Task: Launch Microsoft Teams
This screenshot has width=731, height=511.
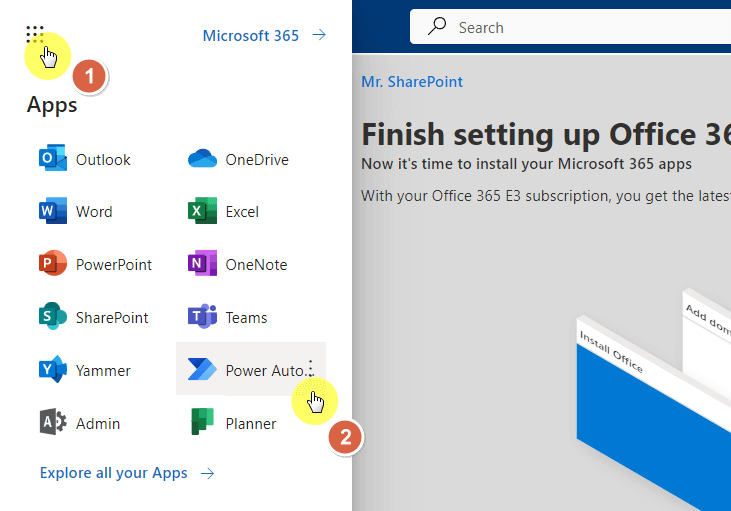Action: 227,317
